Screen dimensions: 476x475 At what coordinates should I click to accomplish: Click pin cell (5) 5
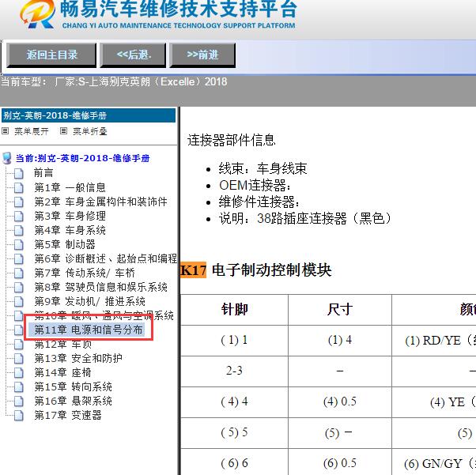(x=234, y=432)
